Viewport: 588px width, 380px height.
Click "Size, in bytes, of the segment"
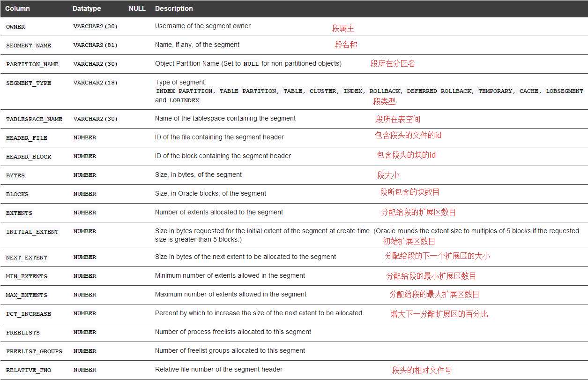pyautogui.click(x=199, y=175)
